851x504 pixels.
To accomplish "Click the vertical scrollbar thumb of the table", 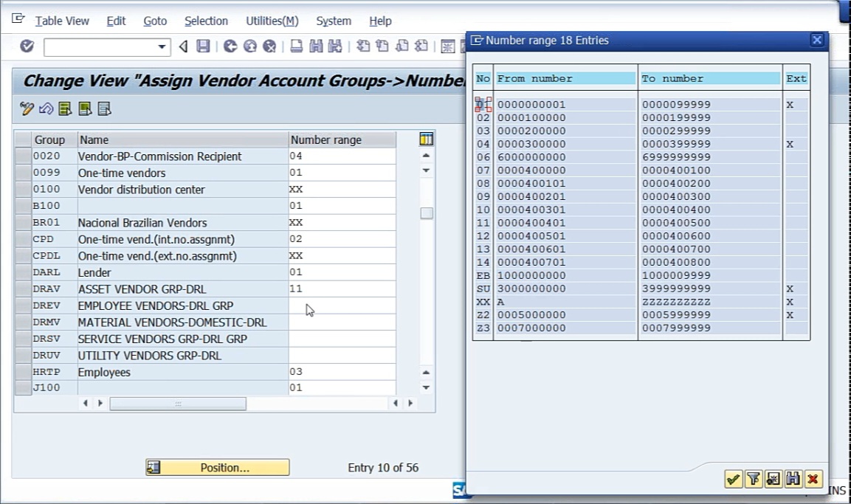I will tap(427, 213).
